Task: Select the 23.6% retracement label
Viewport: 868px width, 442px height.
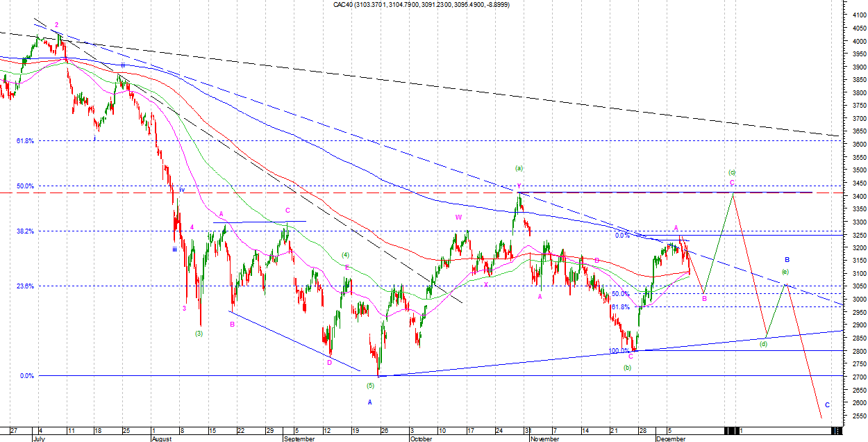Action: click(x=25, y=286)
